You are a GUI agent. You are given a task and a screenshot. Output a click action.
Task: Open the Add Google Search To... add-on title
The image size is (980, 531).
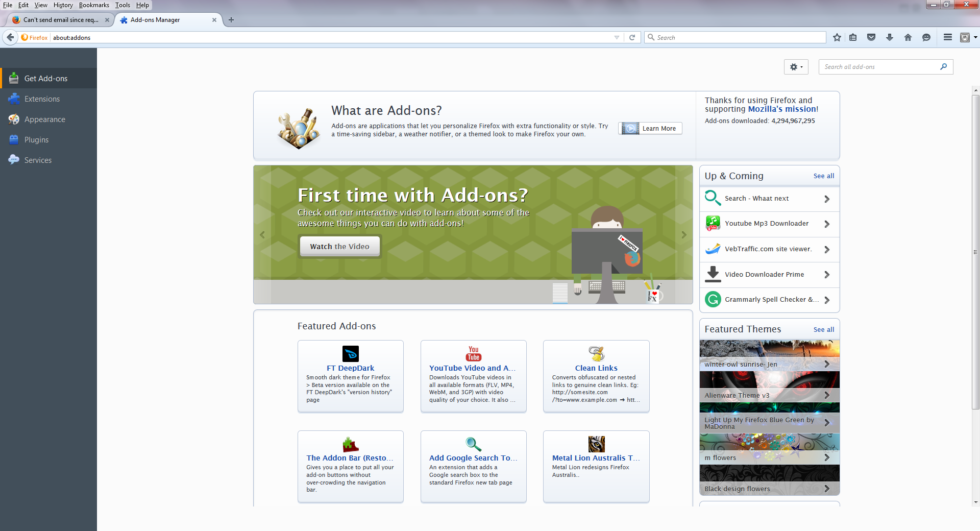tap(473, 458)
